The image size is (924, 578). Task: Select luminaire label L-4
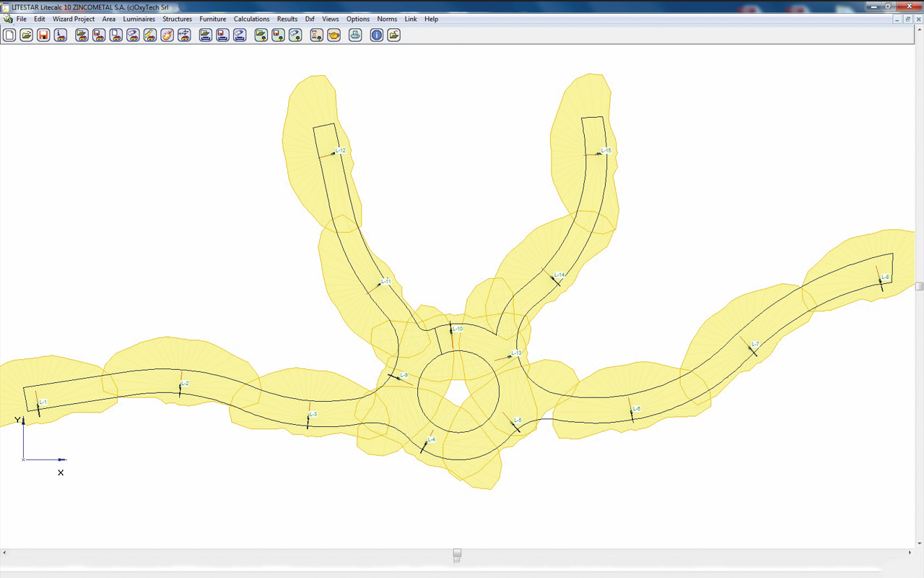click(432, 439)
